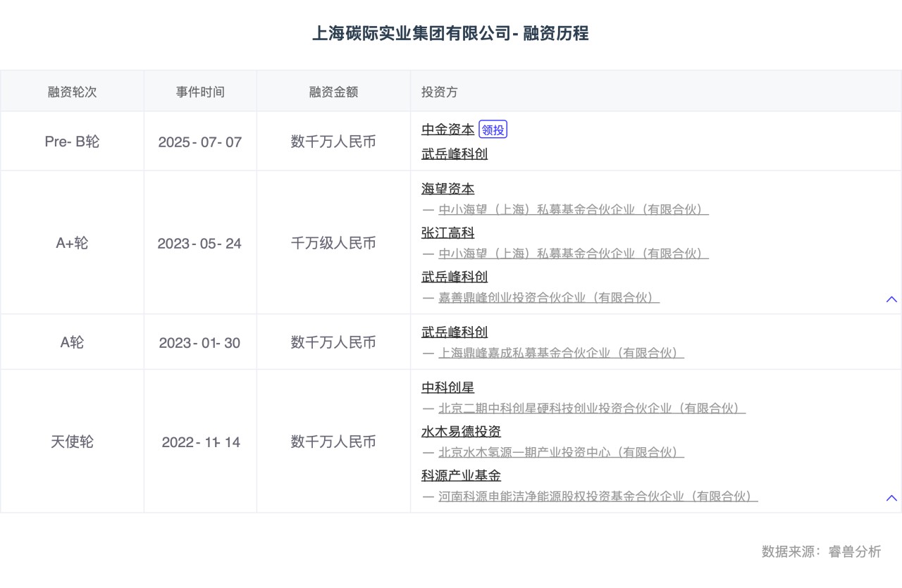
Task: Open the 中金资本 investor link
Action: click(x=448, y=130)
